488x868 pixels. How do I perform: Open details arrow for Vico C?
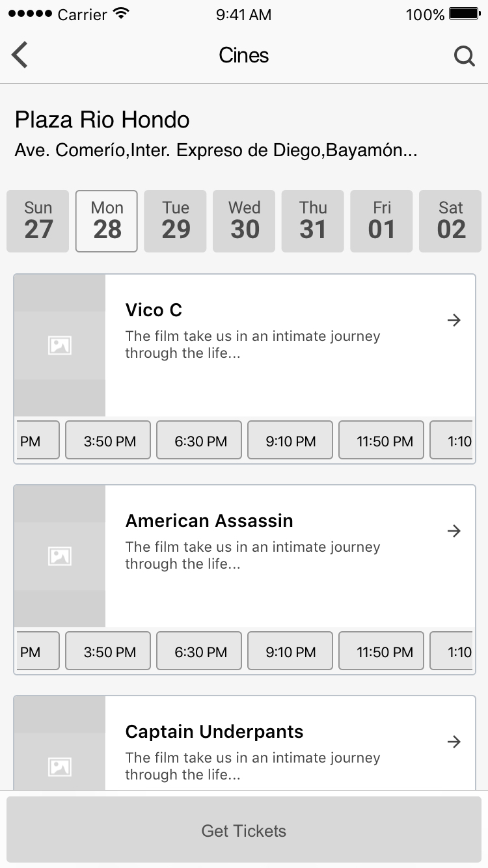coord(454,320)
